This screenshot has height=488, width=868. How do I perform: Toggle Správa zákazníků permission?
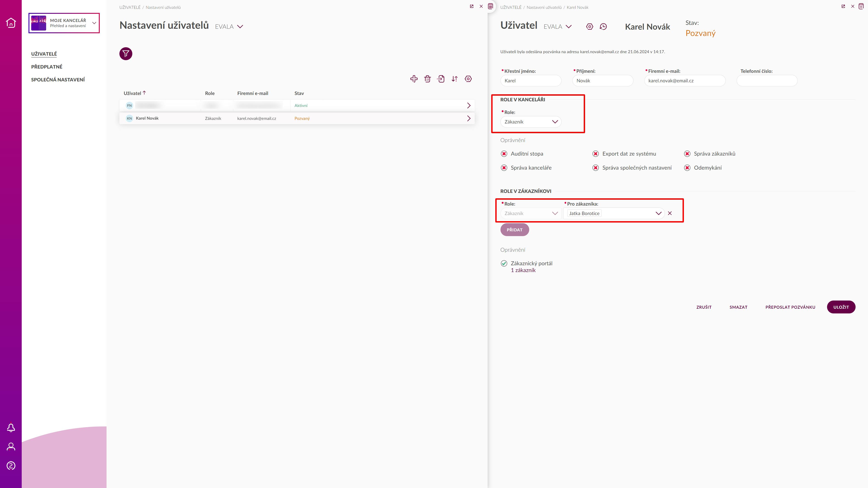687,154
